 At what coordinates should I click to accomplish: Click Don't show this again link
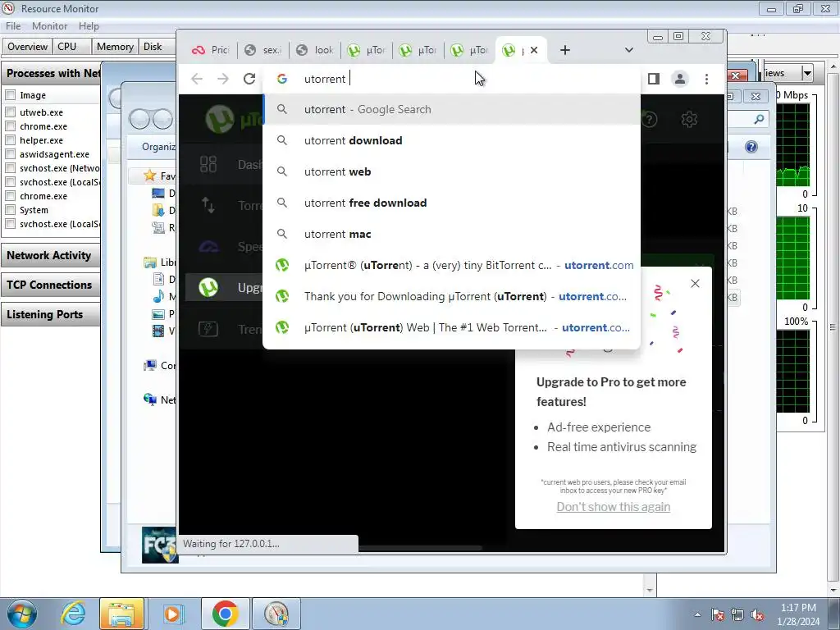(613, 507)
